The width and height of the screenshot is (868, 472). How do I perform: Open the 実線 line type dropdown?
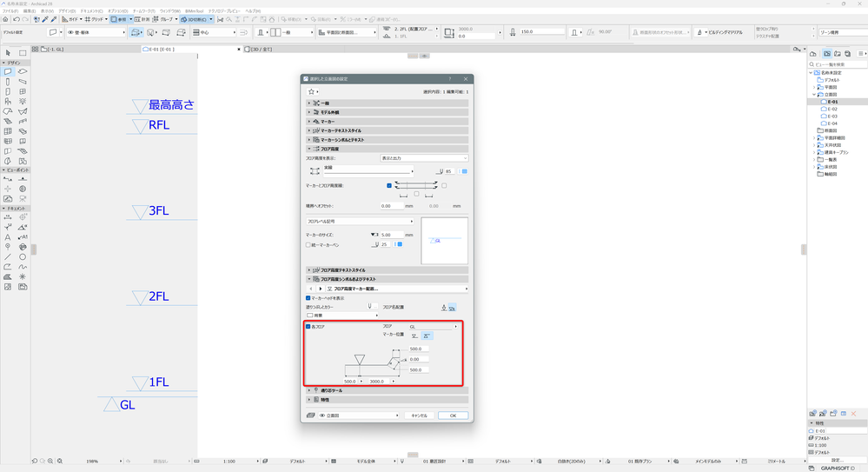click(368, 171)
